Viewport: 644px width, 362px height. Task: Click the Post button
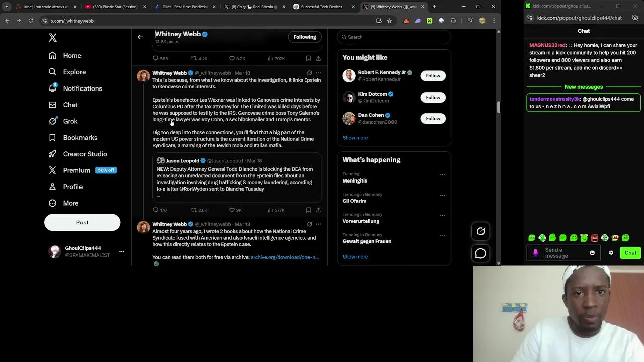point(82,222)
